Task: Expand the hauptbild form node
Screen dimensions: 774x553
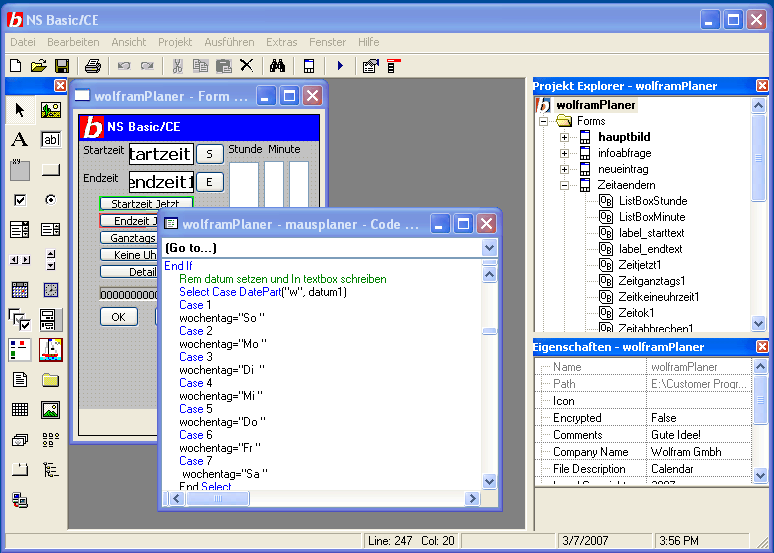Action: coord(564,137)
